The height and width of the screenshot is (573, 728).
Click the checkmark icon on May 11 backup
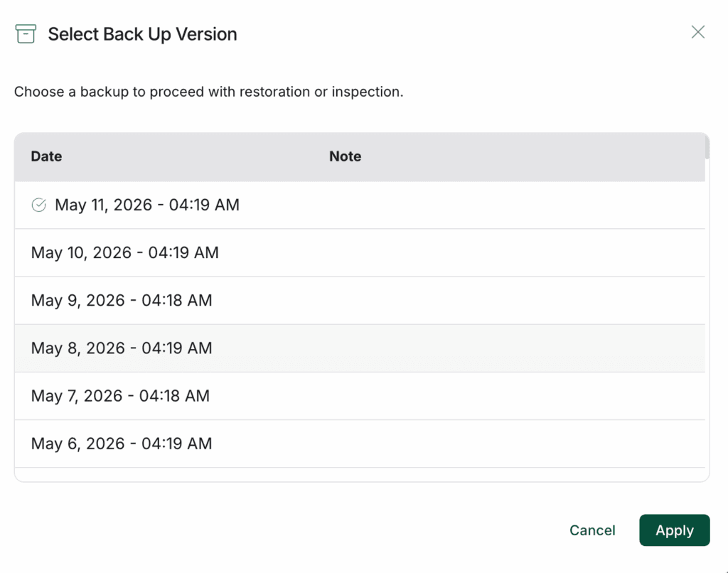(39, 205)
